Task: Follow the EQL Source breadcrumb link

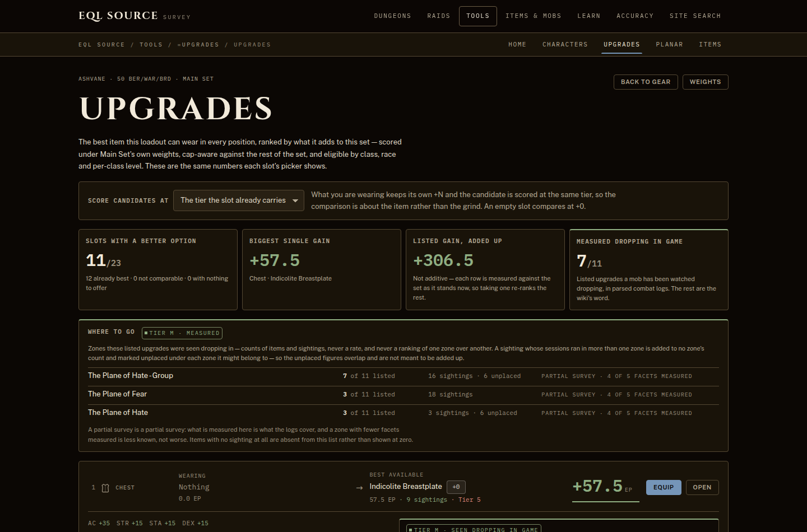Action: pos(101,45)
